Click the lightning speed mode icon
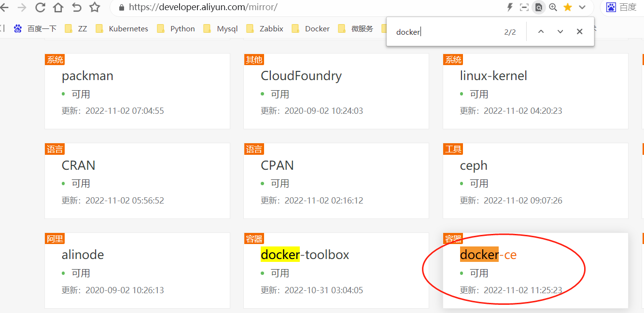The width and height of the screenshot is (644, 313). tap(510, 7)
